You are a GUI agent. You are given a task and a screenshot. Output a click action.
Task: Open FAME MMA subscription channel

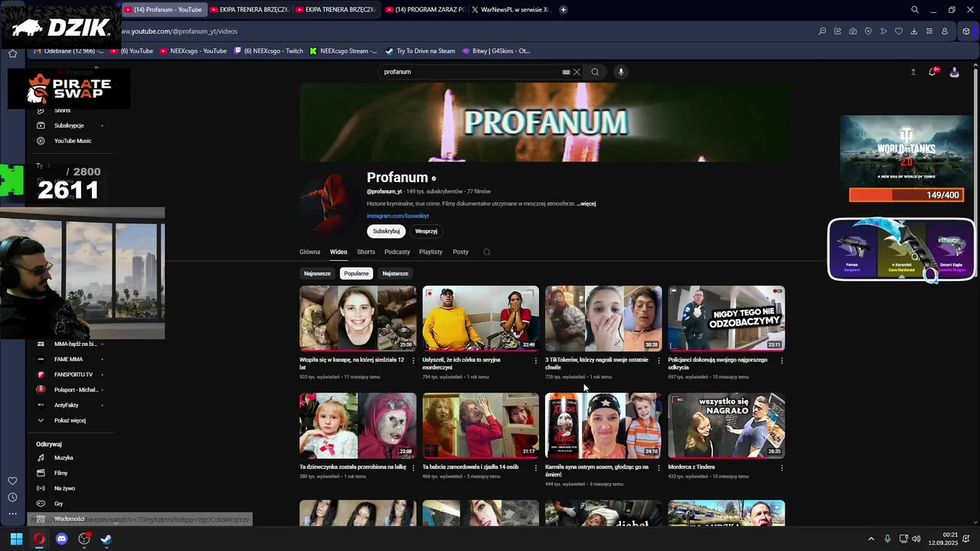(x=69, y=359)
